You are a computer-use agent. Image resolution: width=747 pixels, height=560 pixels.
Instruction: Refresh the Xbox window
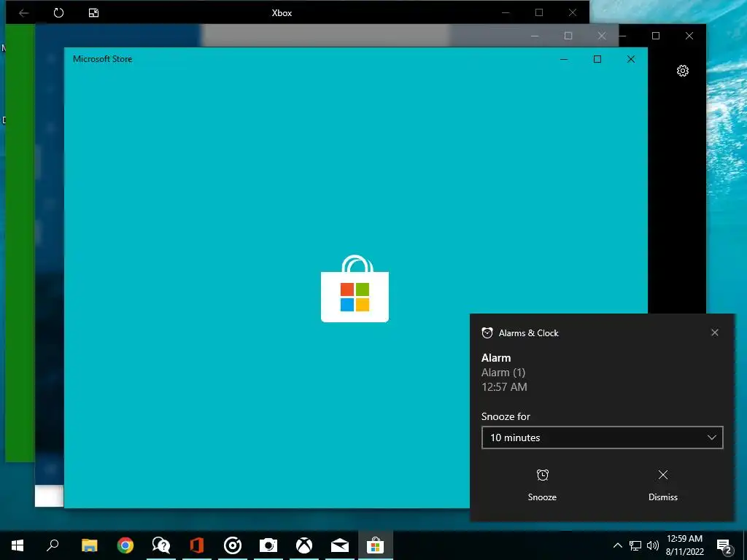tap(58, 13)
